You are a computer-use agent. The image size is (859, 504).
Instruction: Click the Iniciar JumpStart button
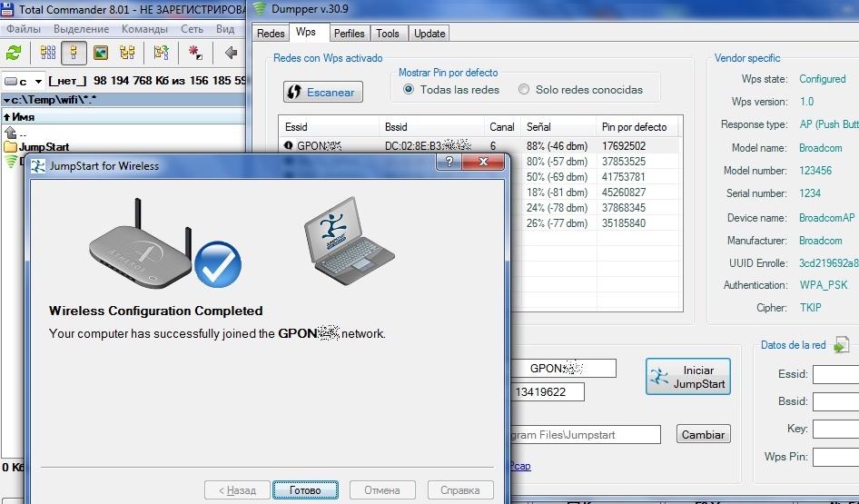pos(688,377)
